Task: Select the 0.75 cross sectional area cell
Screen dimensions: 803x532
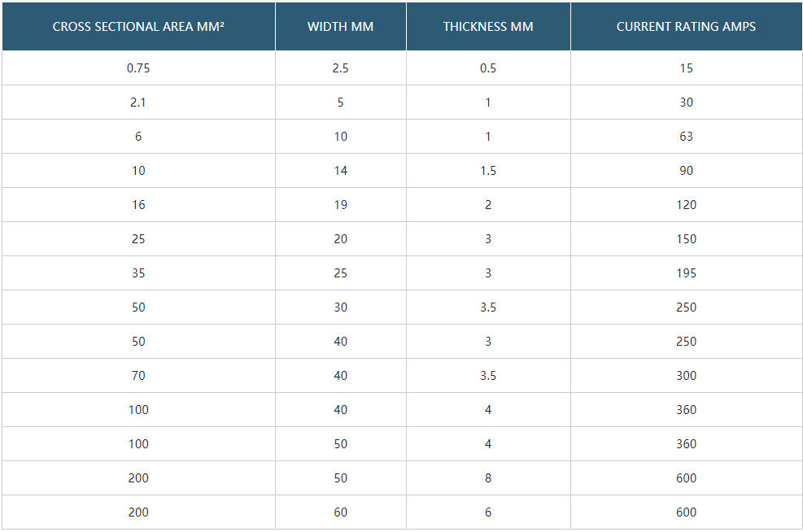Action: click(x=138, y=68)
